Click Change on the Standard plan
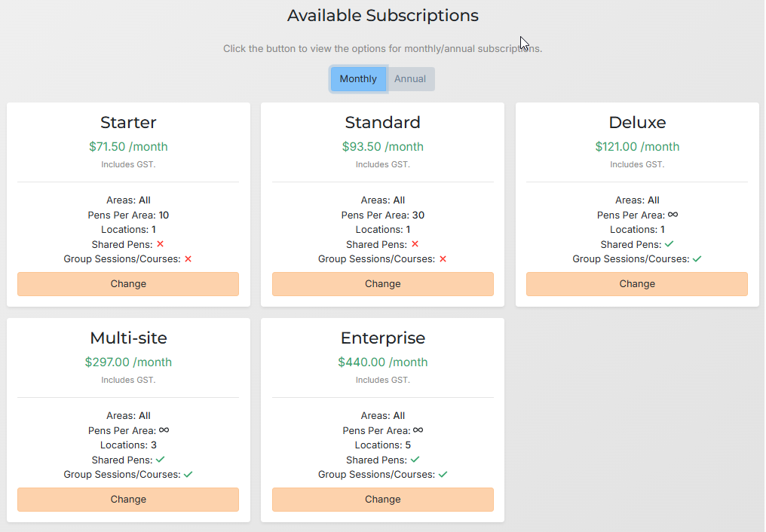The image size is (766, 532). (382, 284)
